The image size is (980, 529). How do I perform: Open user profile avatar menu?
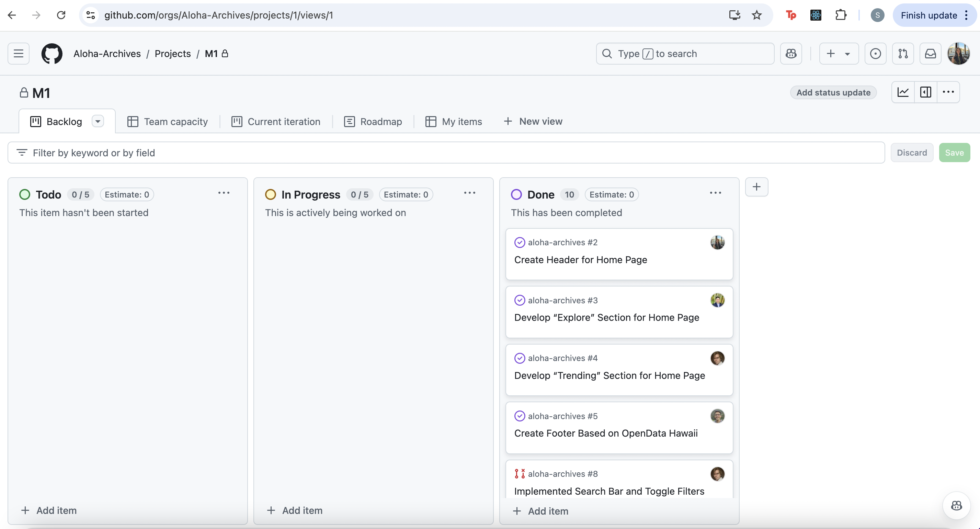pyautogui.click(x=959, y=54)
